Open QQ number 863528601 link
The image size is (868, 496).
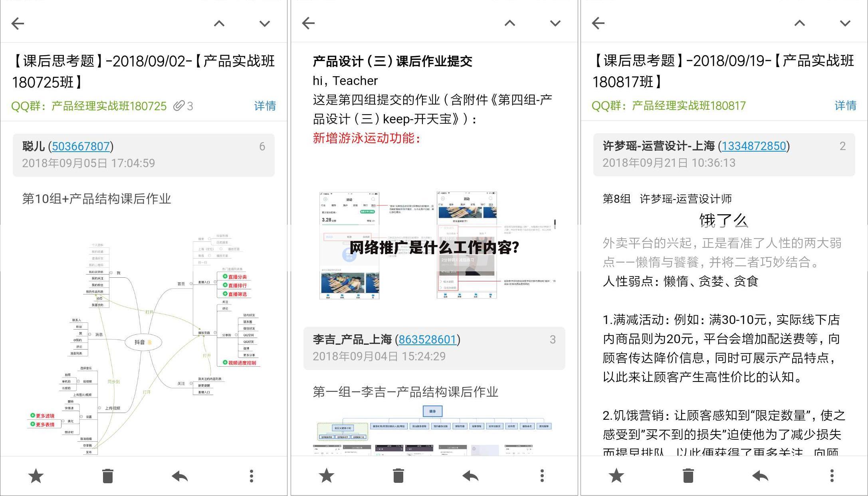click(427, 340)
